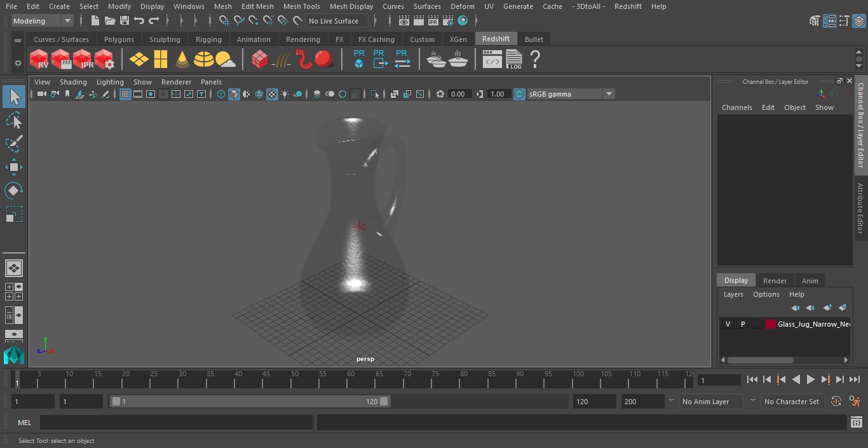The height and width of the screenshot is (448, 868).
Task: Switch to the Rigging shelf tab
Action: (x=208, y=39)
